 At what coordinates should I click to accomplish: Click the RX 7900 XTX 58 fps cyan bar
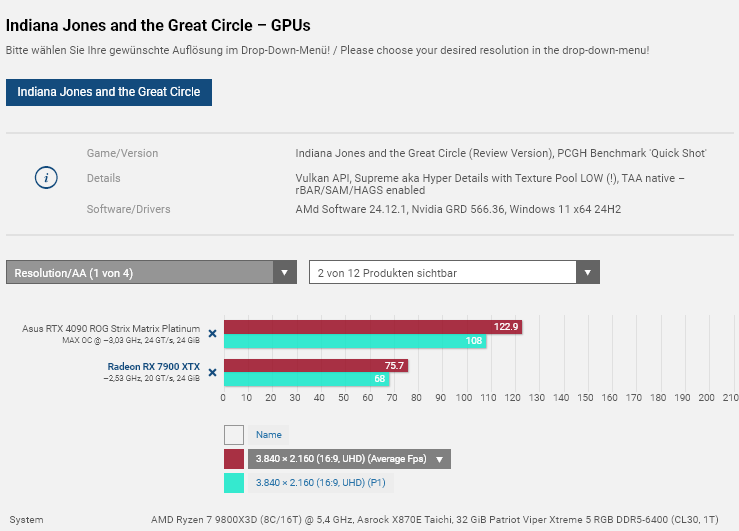(x=300, y=379)
